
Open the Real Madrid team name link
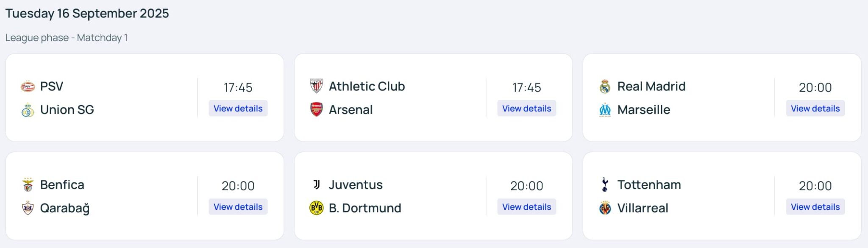pyautogui.click(x=651, y=86)
